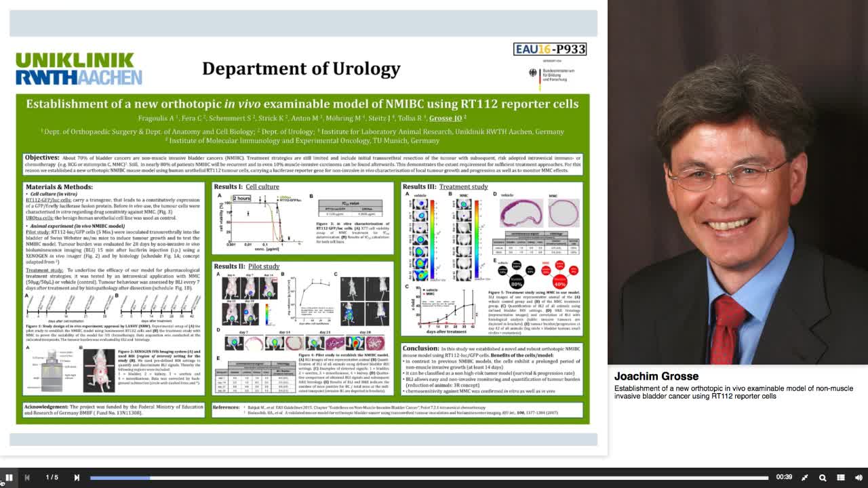Click the slide counter showing 1/5
The image size is (868, 488).
point(52,477)
